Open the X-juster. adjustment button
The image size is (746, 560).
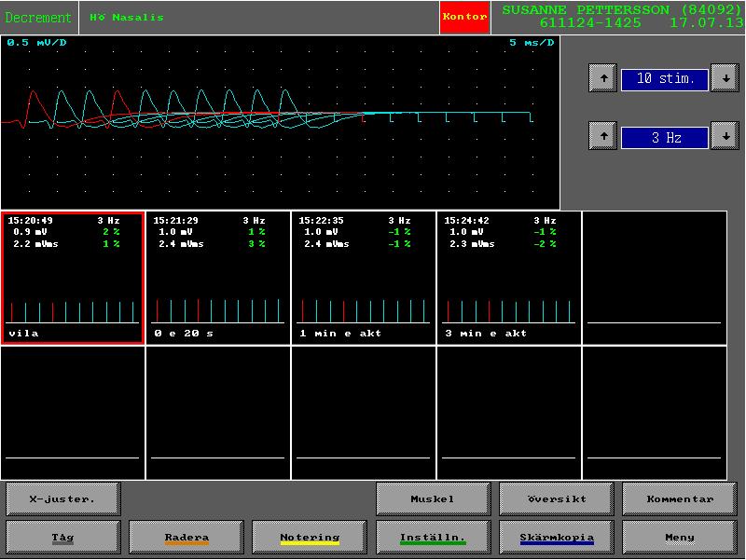tap(62, 499)
